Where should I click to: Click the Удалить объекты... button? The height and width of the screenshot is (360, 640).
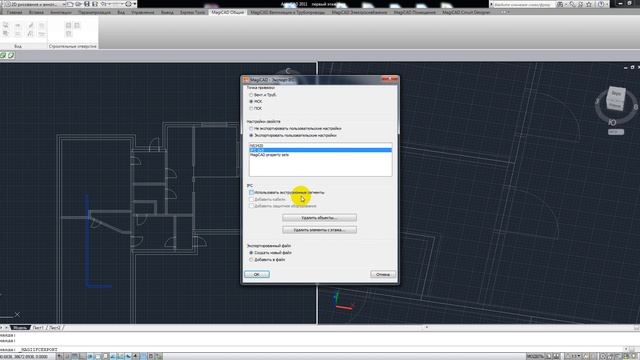pos(319,218)
